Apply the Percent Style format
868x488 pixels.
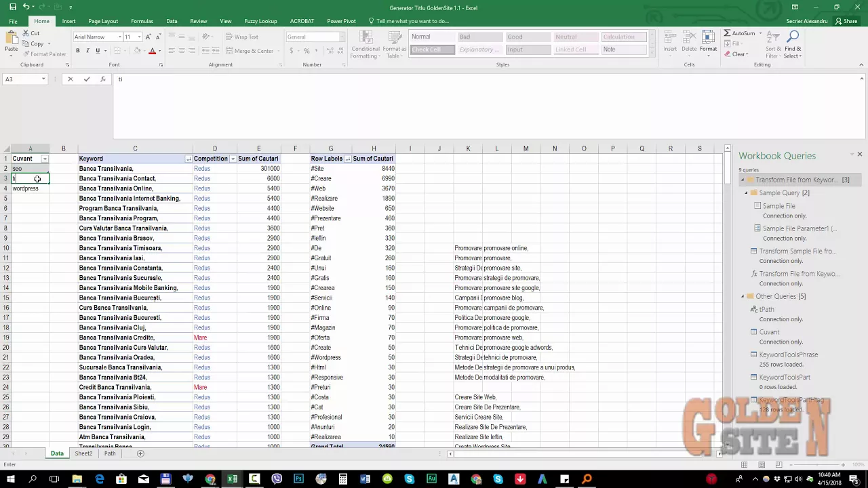307,51
